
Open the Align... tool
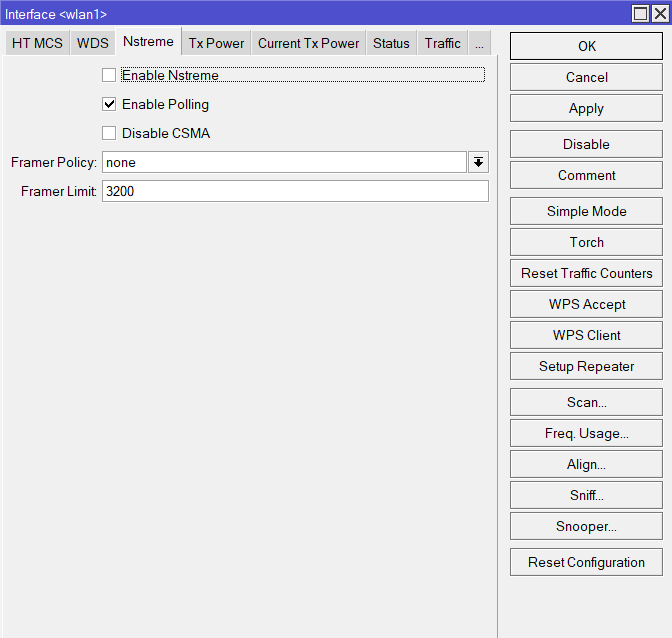pos(586,464)
